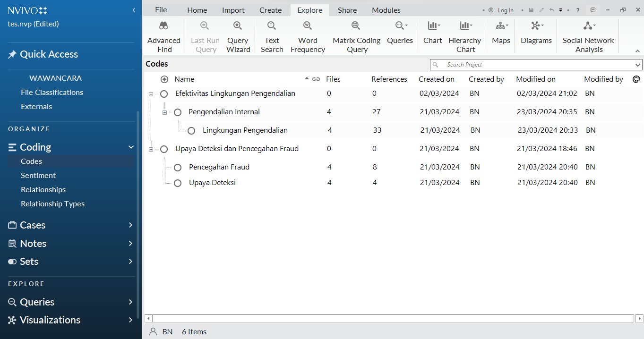644x339 pixels.
Task: Switch to the Import ribbon tab
Action: point(233,10)
